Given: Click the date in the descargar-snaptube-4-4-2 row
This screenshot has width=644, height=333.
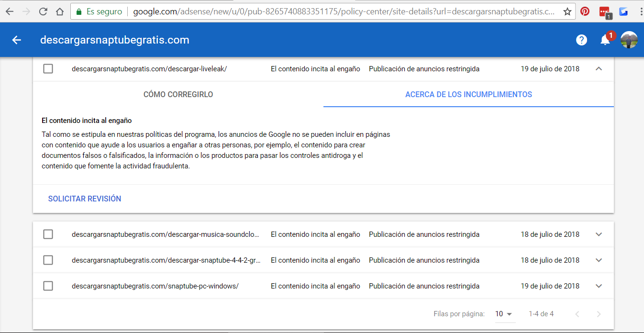Looking at the screenshot, I should 550,260.
